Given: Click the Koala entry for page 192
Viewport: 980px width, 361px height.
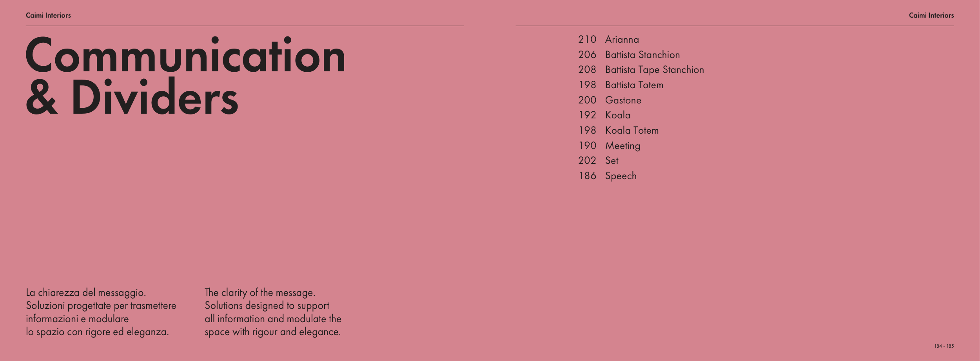Looking at the screenshot, I should [x=618, y=115].
